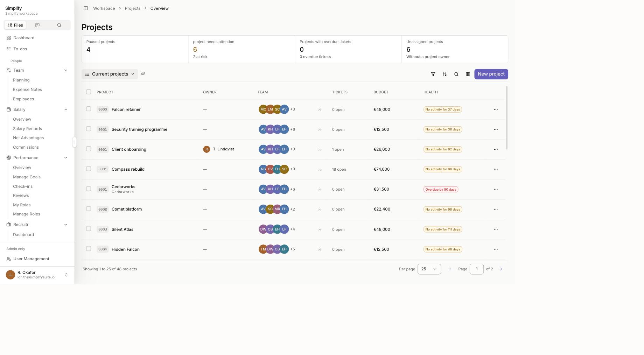Open the filter icon for projects

(x=433, y=74)
